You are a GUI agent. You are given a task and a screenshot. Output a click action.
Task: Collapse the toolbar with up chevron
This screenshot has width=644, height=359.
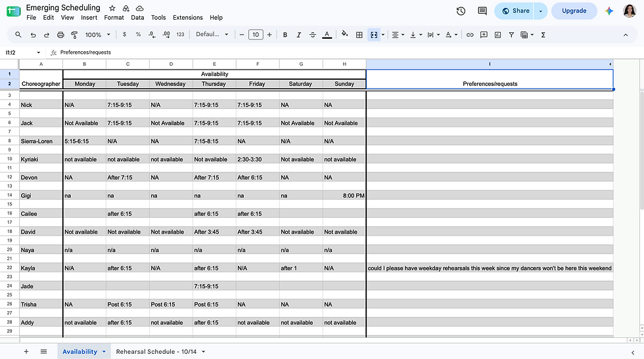[626, 35]
